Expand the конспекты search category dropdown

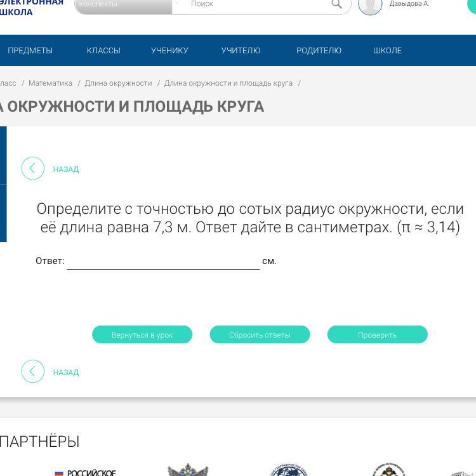point(176,4)
